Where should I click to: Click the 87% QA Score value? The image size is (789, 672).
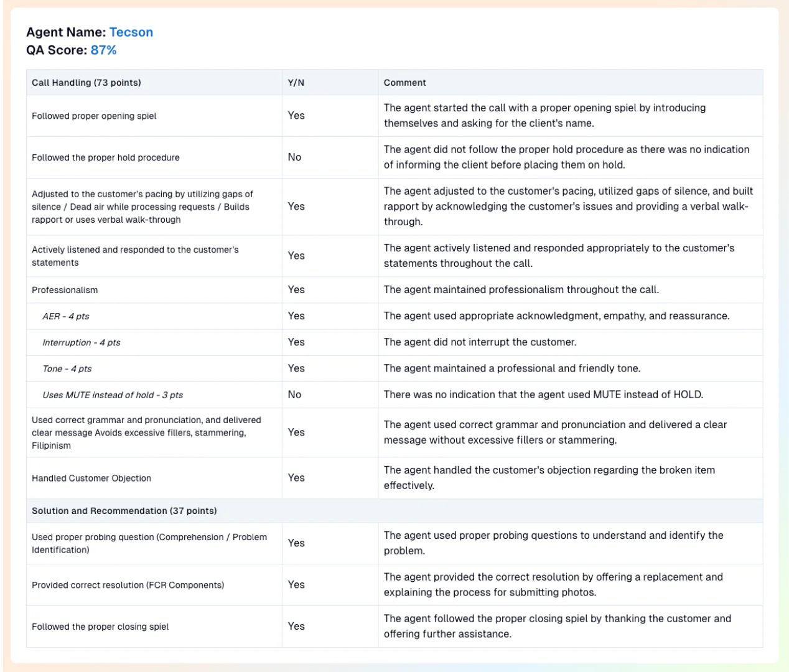(x=103, y=50)
